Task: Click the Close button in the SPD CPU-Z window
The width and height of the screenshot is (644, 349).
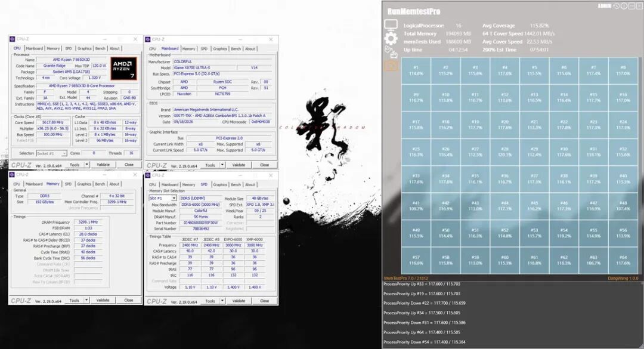Action: (264, 301)
